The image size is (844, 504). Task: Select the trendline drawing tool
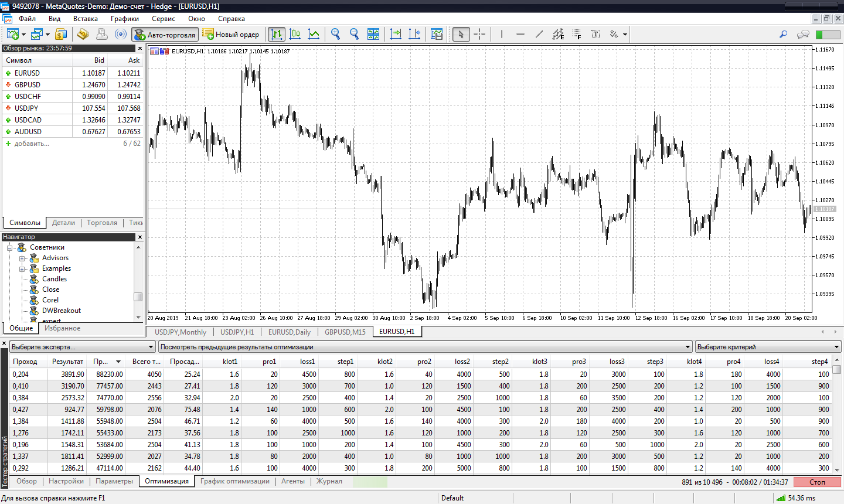pyautogui.click(x=539, y=34)
